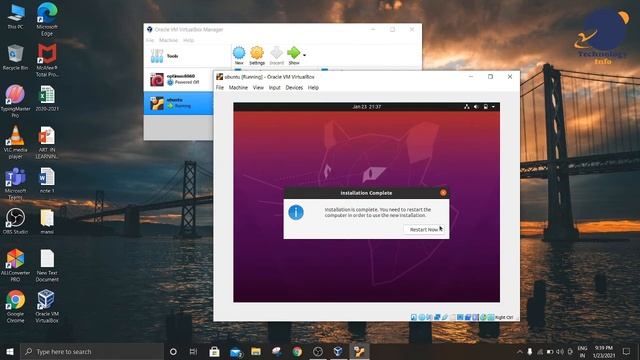The width and height of the screenshot is (640, 360).
Task: Open Devices menu in ubuntu VM window
Action: [x=294, y=88]
